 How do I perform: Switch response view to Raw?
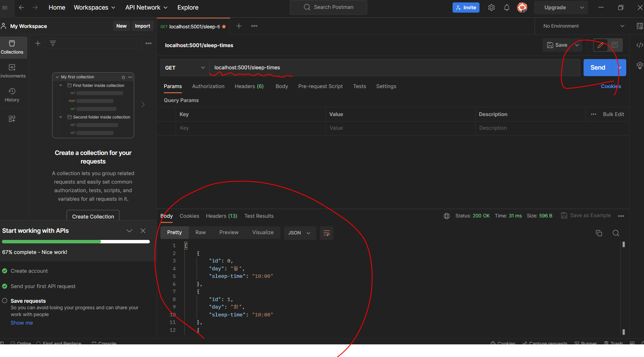click(x=201, y=232)
